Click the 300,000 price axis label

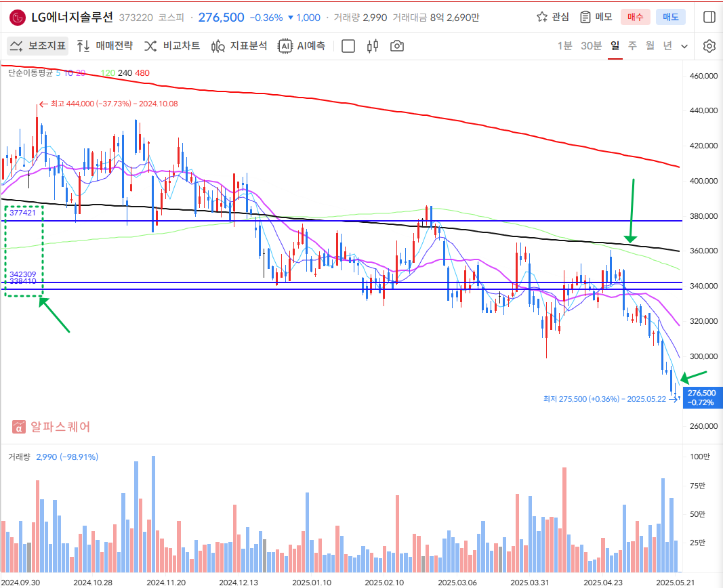click(x=703, y=356)
